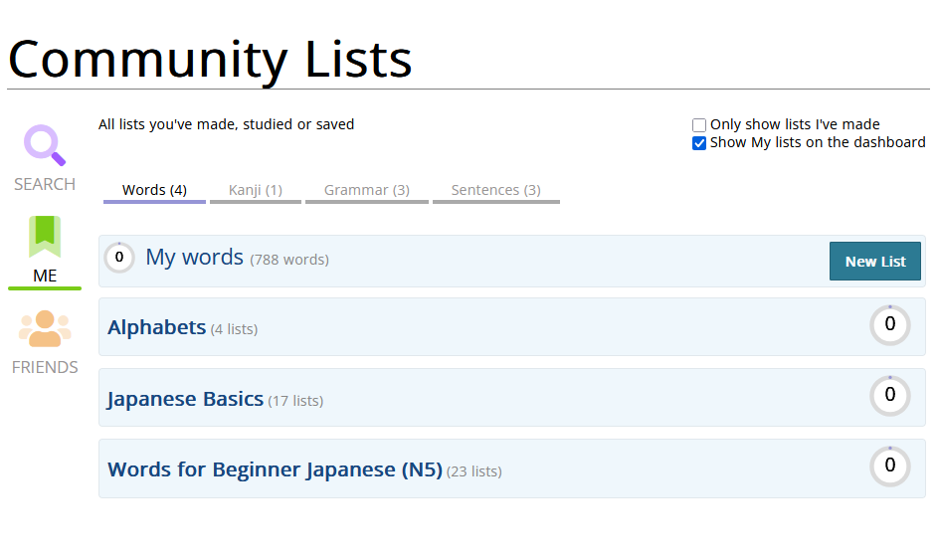Enable Only show lists I've made

[699, 125]
